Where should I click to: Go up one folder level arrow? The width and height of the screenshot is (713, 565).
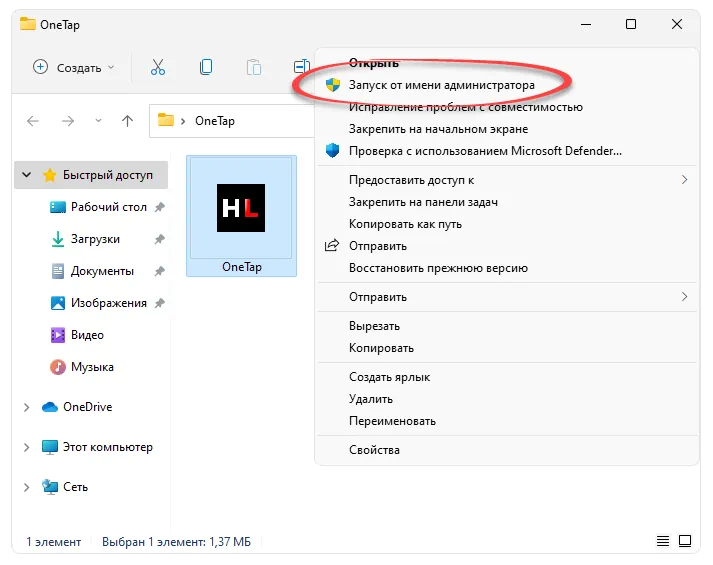(127, 121)
